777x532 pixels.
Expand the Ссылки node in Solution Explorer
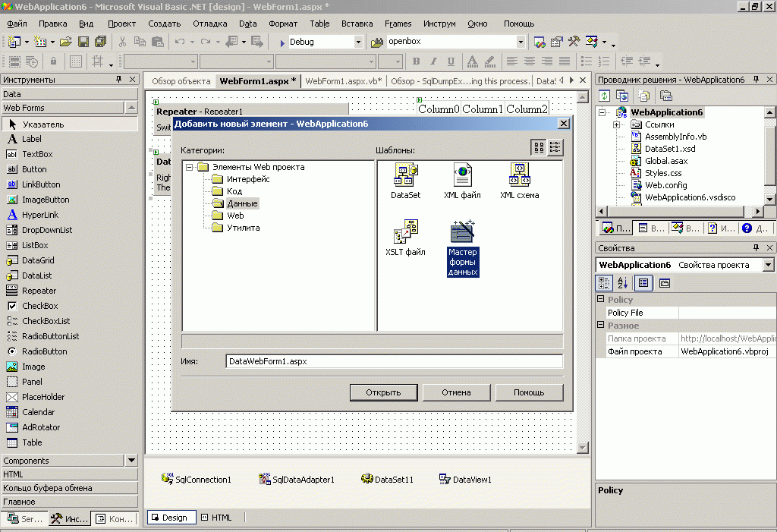[x=616, y=125]
